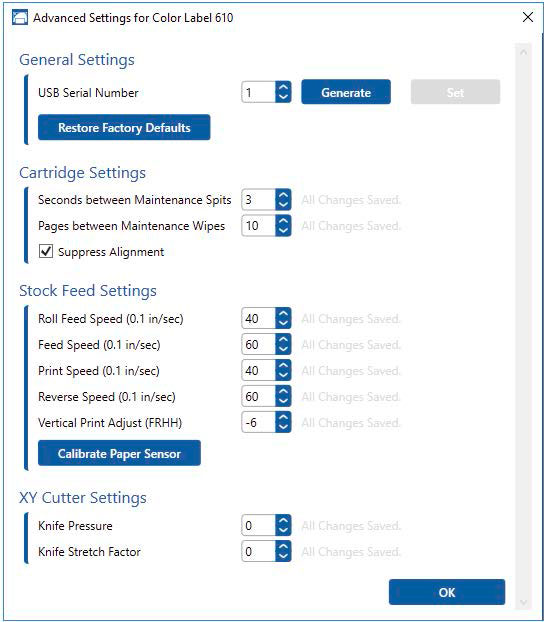Decrease Seconds between Maintenance Spits value
The height and width of the screenshot is (622, 546).
tap(283, 205)
